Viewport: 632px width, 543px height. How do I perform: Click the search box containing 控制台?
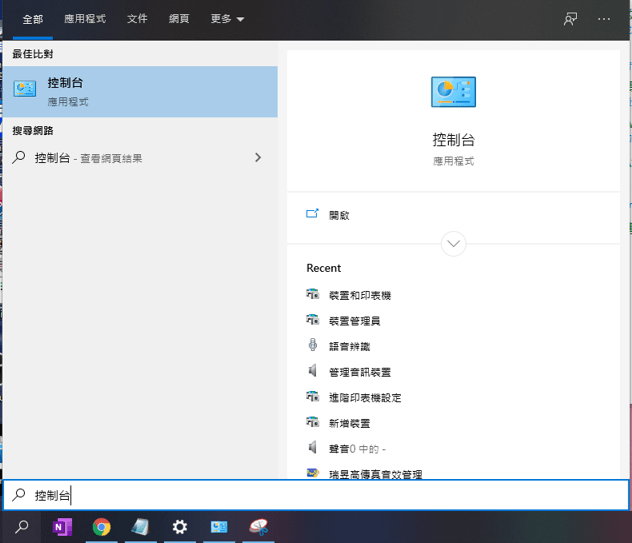coord(316,495)
